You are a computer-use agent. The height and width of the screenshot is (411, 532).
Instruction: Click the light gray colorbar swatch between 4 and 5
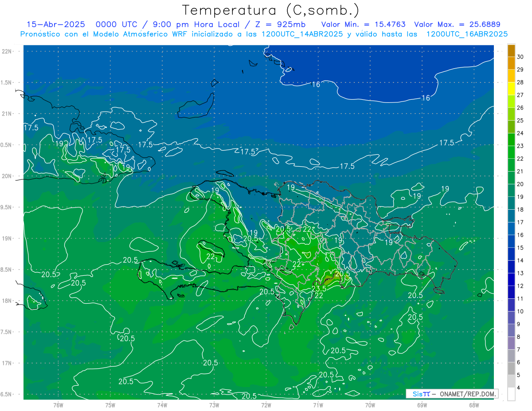pyautogui.click(x=512, y=382)
